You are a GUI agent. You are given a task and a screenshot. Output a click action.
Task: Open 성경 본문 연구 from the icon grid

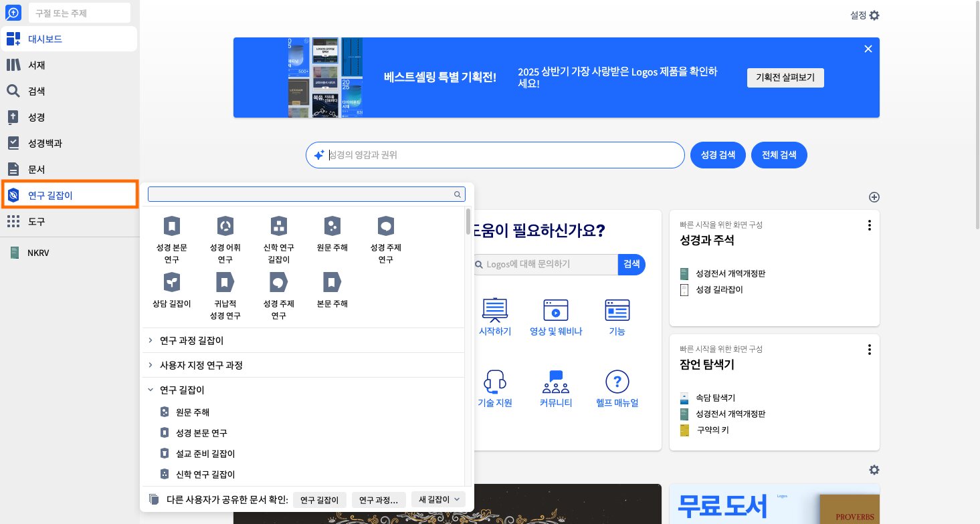coord(172,240)
